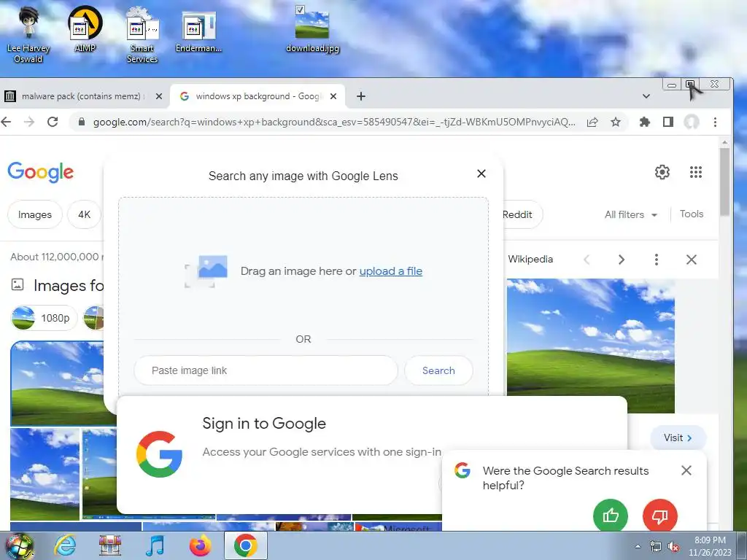Select the 1080p image chip
Screen dimensions: 747x560
(44, 318)
